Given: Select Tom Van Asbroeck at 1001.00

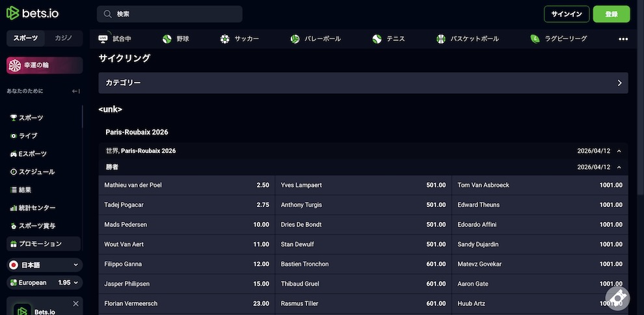Looking at the screenshot, I should coord(540,185).
